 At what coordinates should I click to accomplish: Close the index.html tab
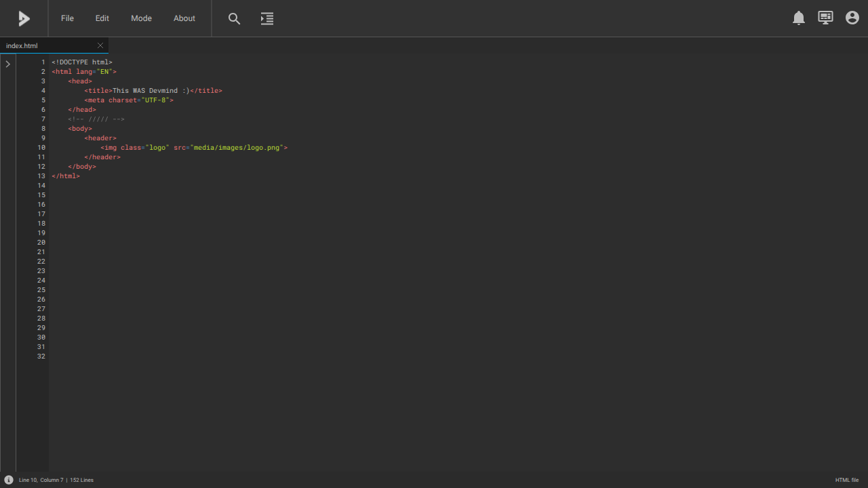[100, 45]
